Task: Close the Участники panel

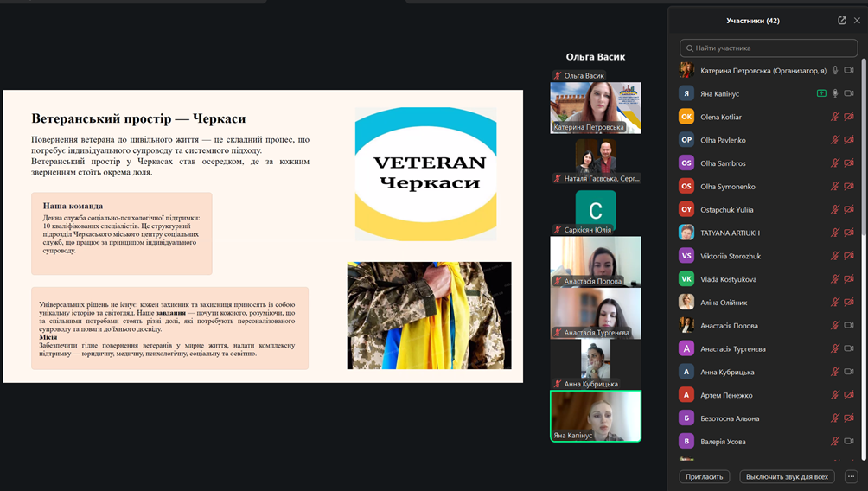Action: tap(857, 21)
